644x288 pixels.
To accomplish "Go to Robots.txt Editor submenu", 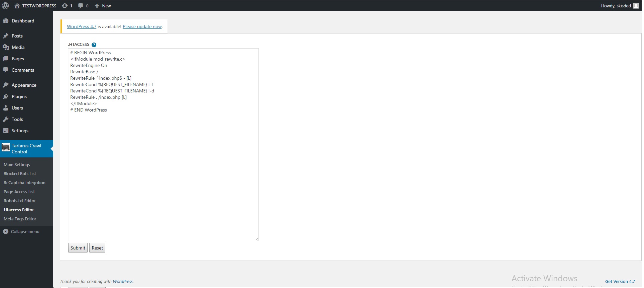I will click(x=20, y=201).
